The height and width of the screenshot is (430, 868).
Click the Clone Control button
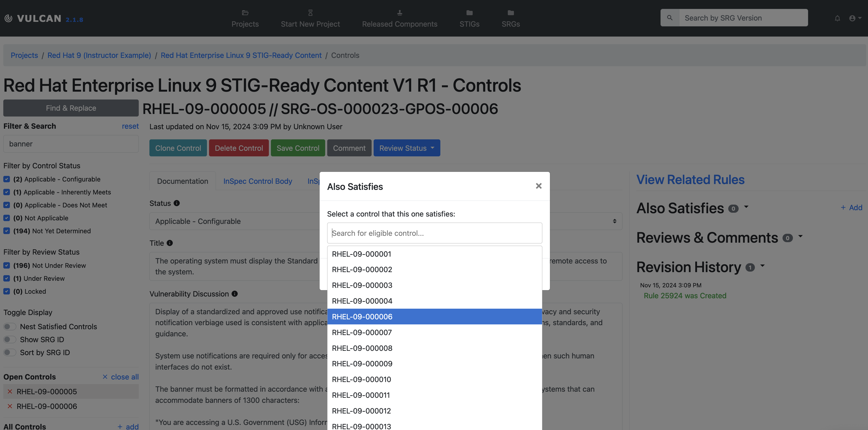click(x=178, y=148)
